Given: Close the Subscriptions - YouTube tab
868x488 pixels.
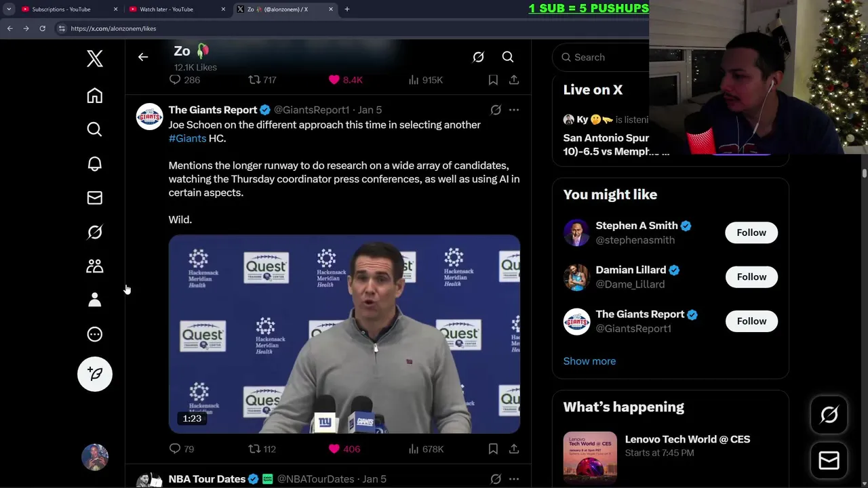Looking at the screenshot, I should tap(115, 9).
